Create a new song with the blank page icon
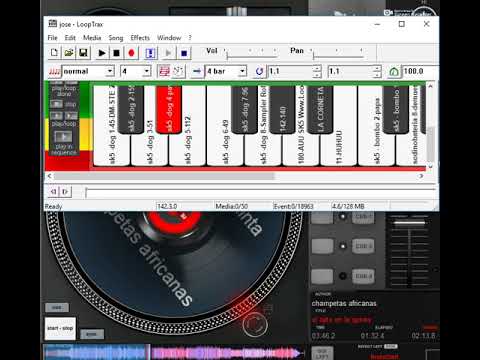 pos(54,53)
